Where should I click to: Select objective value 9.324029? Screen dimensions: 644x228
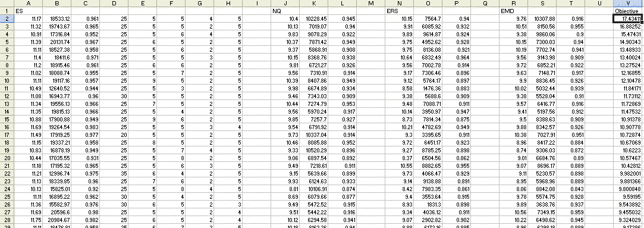coord(628,220)
